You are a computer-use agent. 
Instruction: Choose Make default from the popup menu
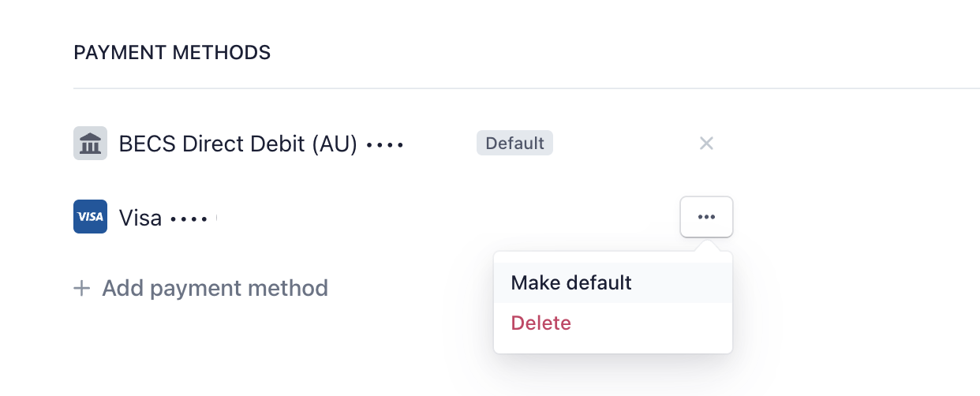coord(613,282)
